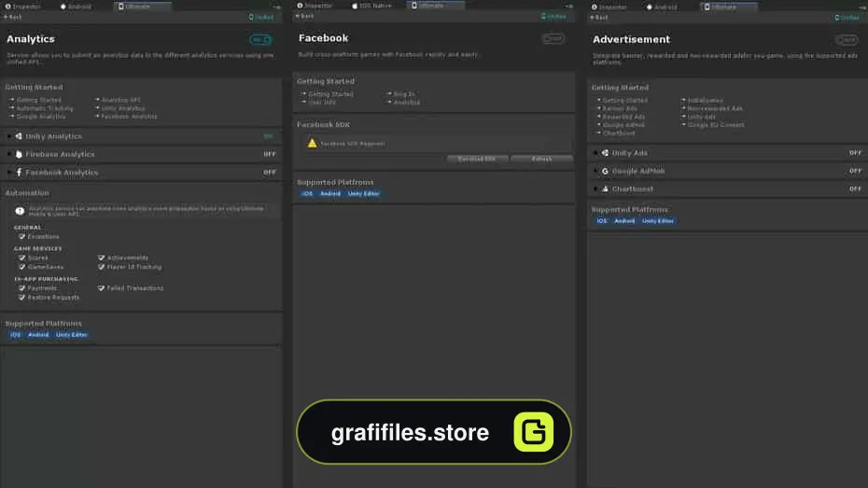Image resolution: width=868 pixels, height=488 pixels.
Task: Click the Unity Analytics logo icon
Action: click(x=19, y=136)
